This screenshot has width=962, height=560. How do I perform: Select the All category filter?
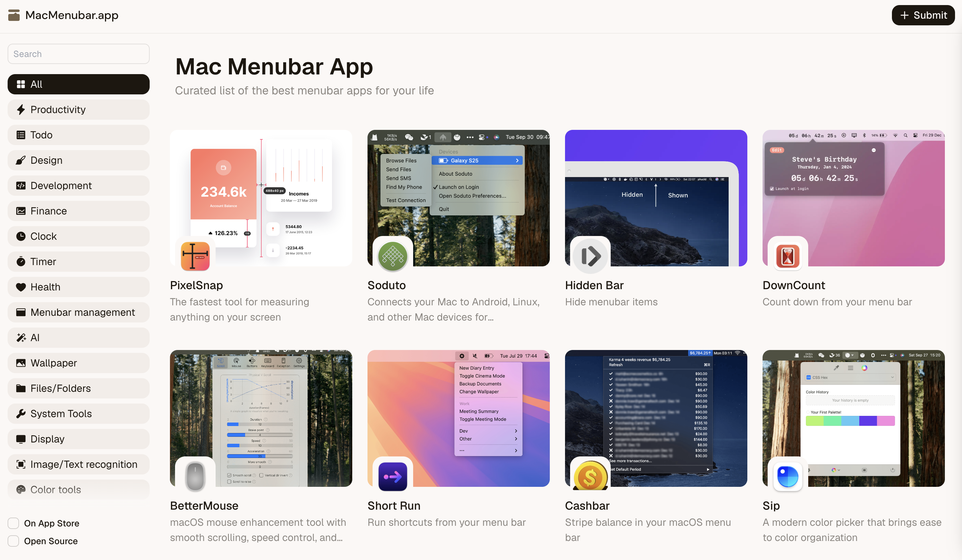tap(78, 84)
